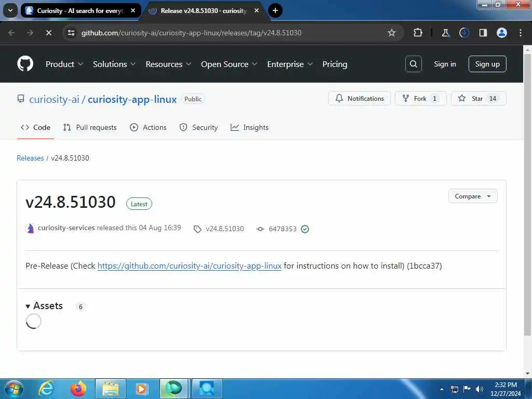Launch Internet Explorer from the taskbar
532x399 pixels.
pyautogui.click(x=46, y=389)
